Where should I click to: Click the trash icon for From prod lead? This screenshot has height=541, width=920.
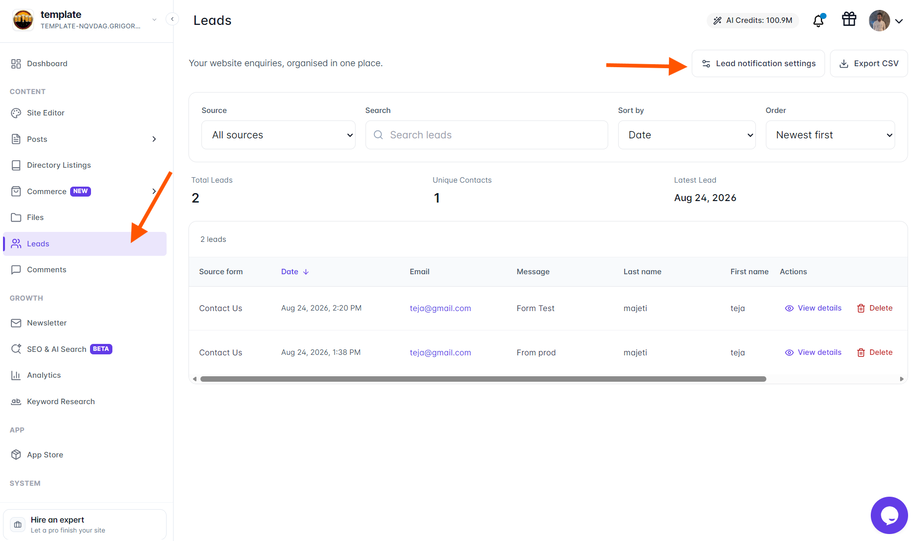click(861, 353)
